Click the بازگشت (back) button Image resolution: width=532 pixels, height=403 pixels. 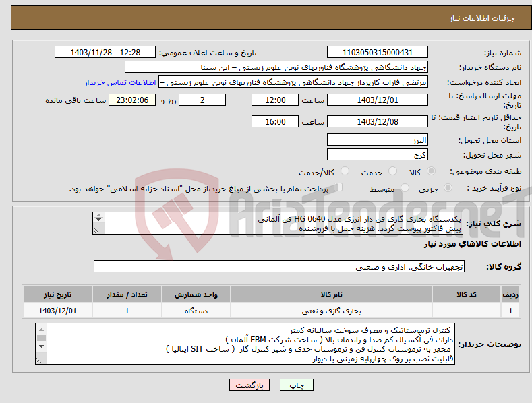coord(249,385)
